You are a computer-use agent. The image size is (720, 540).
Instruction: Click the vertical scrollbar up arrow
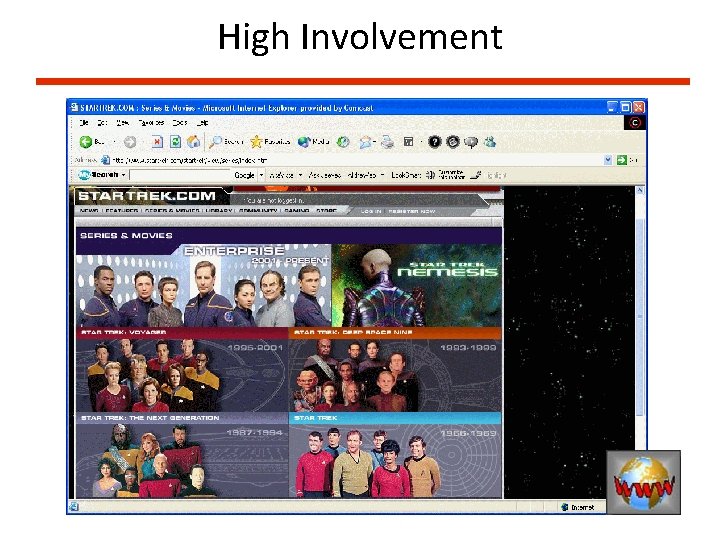[640, 190]
